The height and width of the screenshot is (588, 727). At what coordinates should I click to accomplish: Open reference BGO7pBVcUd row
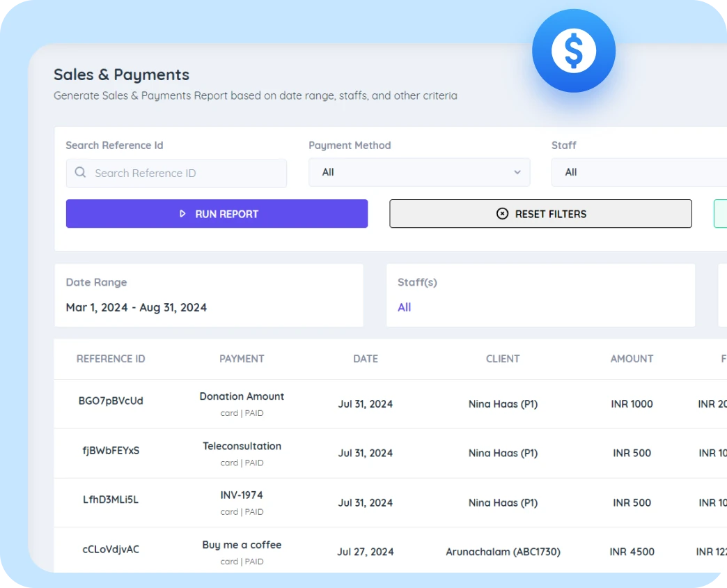point(111,401)
